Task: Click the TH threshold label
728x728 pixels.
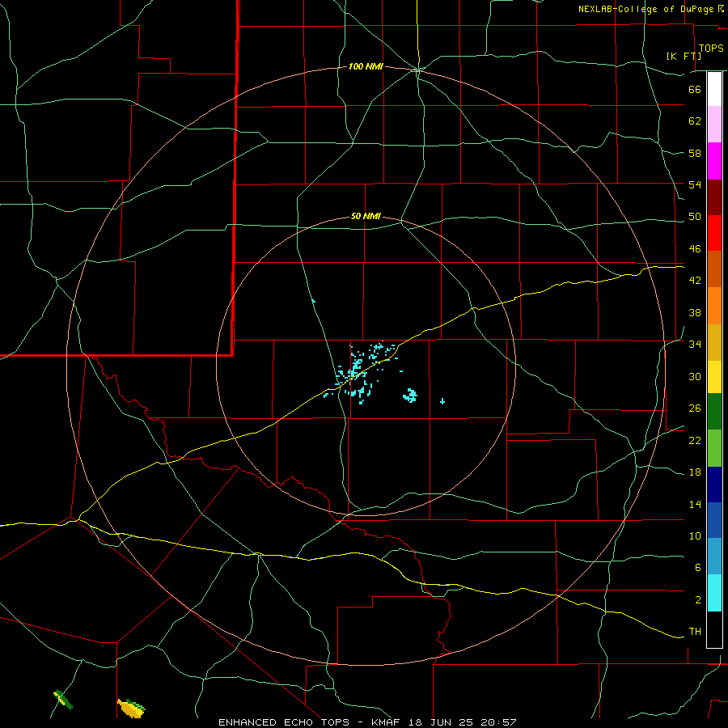Action: tap(695, 632)
